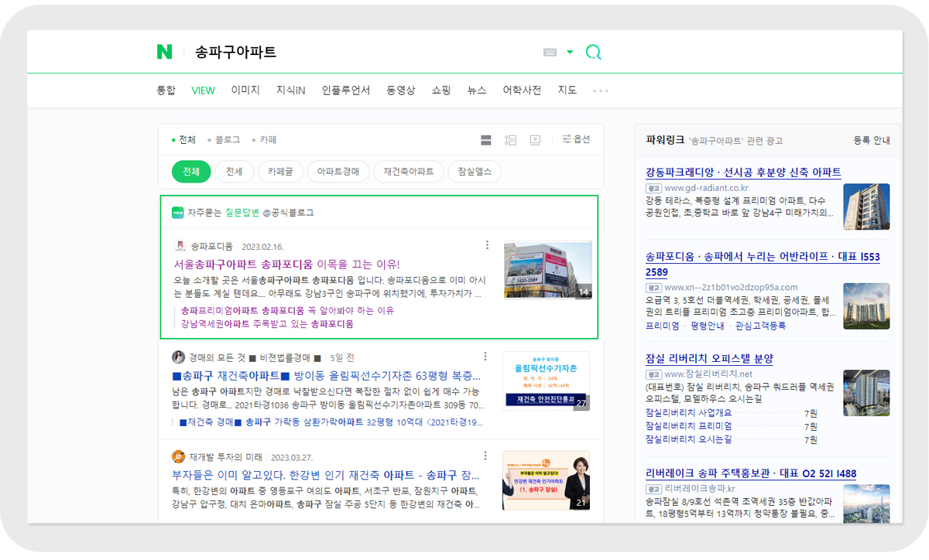Viewport: 929px width, 560px height.
Task: Select the 전세 keyword chip
Action: click(235, 172)
